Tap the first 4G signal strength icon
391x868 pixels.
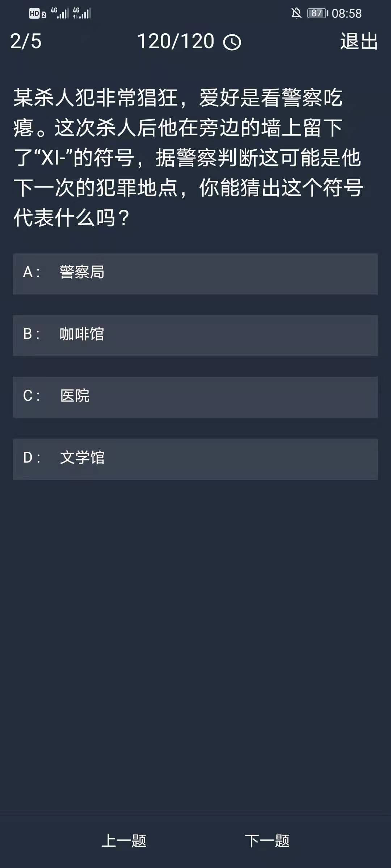[x=60, y=13]
